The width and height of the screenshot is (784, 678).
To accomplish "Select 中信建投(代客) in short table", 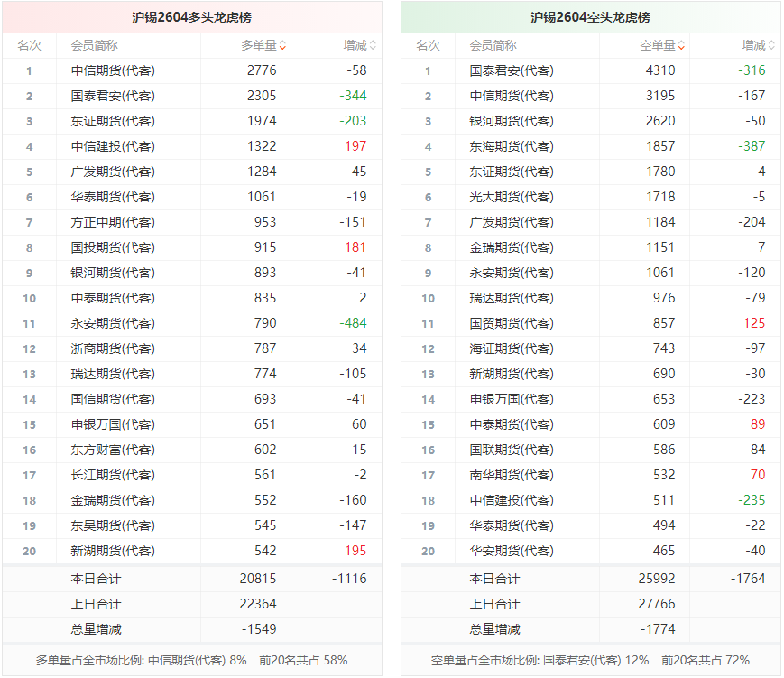I will coord(512,500).
